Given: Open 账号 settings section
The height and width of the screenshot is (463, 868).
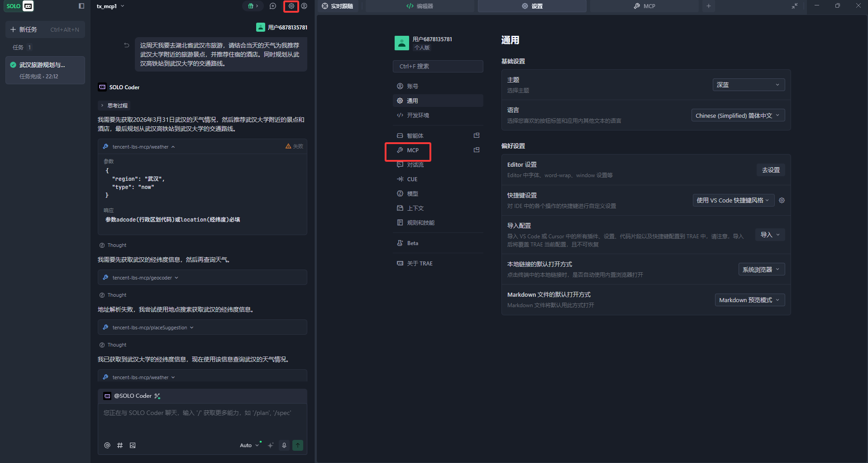Looking at the screenshot, I should pos(438,86).
